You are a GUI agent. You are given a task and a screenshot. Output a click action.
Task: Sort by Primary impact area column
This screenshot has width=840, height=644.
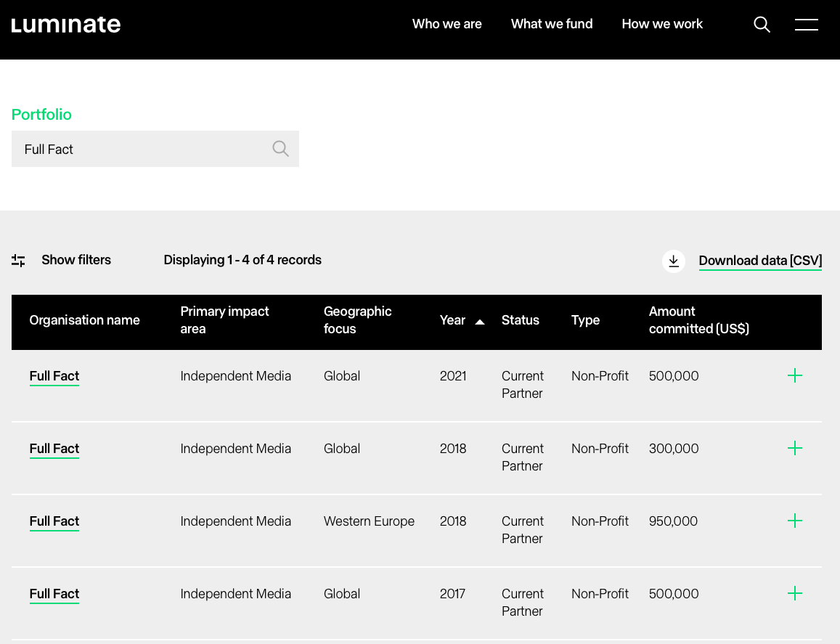[x=224, y=320]
